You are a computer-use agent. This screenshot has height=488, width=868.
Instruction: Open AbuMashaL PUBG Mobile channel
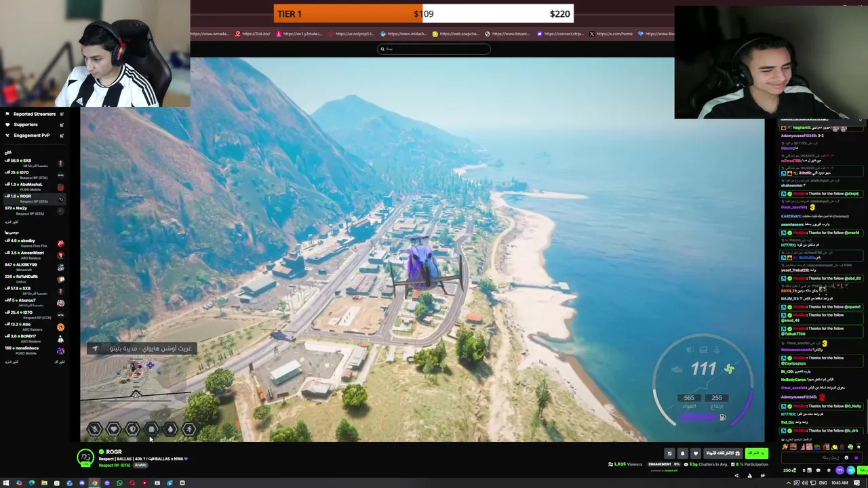(34, 187)
